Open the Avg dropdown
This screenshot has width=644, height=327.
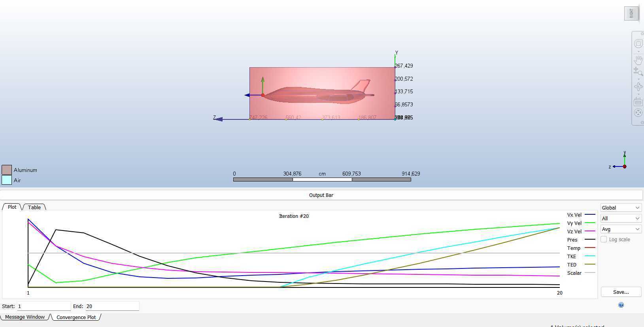621,229
